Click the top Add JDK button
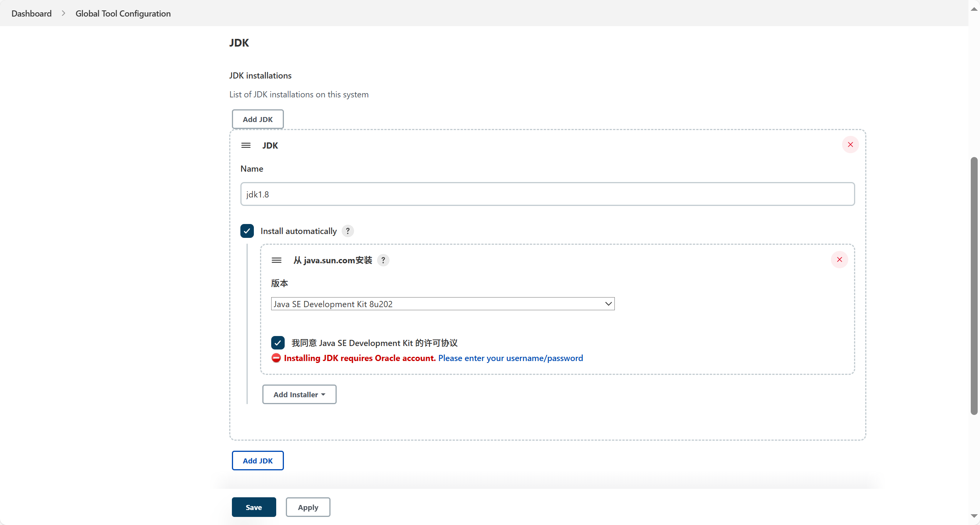 258,119
